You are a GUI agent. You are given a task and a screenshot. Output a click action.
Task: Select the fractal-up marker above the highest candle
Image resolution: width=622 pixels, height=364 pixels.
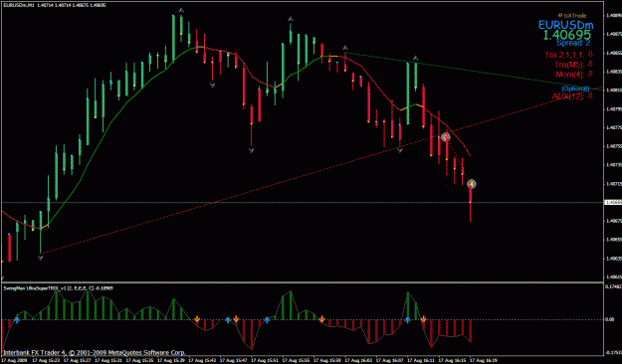pos(181,10)
